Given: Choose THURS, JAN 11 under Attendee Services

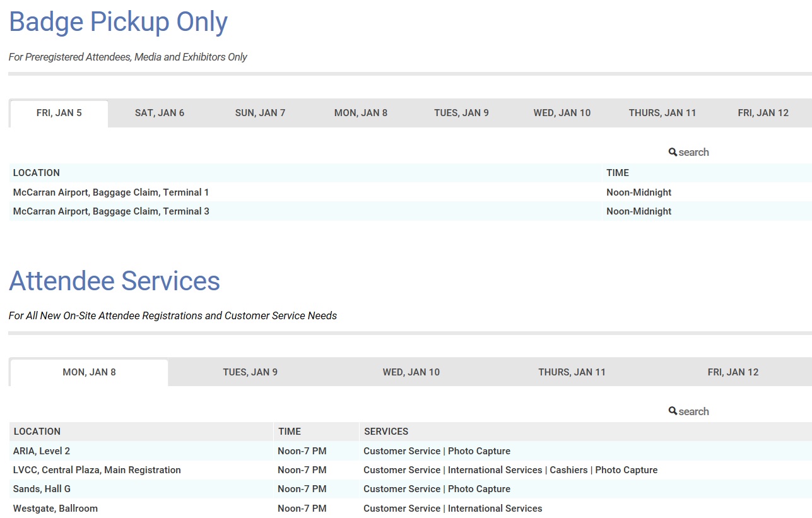Looking at the screenshot, I should (572, 372).
